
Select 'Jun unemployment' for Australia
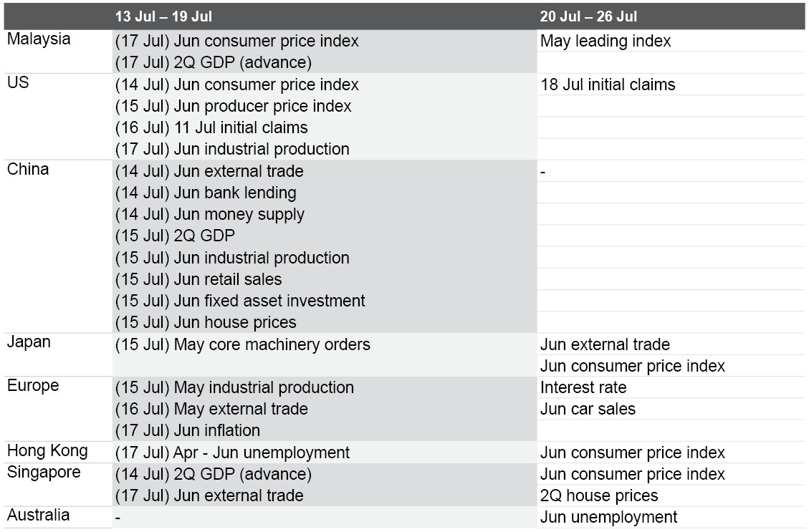point(609,517)
